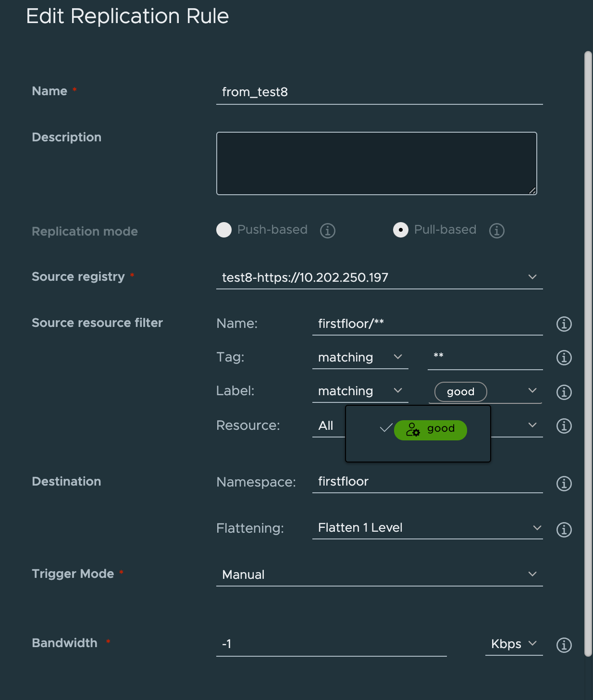This screenshot has height=700, width=593.
Task: Open the Pull-based replication info tooltip
Action: [x=497, y=231]
